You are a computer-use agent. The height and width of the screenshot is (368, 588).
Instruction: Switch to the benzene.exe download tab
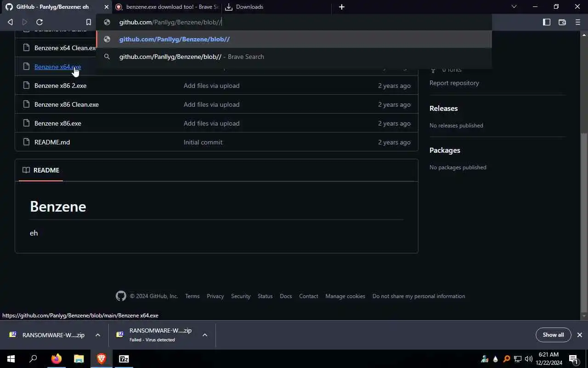coord(167,7)
